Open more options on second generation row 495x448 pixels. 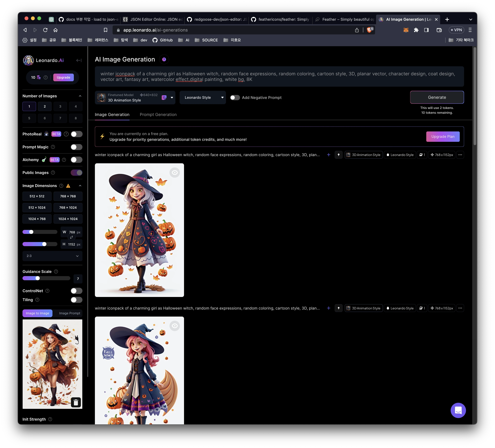click(x=460, y=308)
